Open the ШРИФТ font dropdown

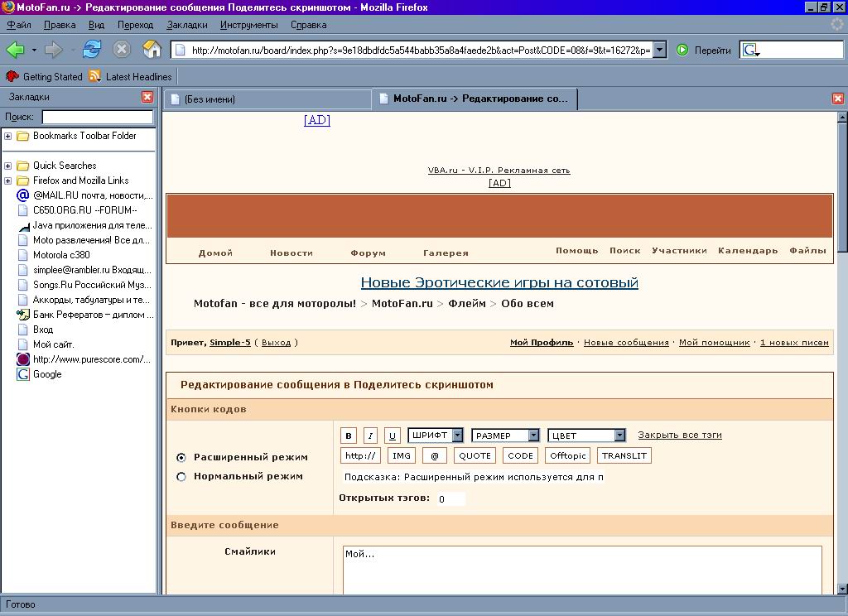[436, 435]
